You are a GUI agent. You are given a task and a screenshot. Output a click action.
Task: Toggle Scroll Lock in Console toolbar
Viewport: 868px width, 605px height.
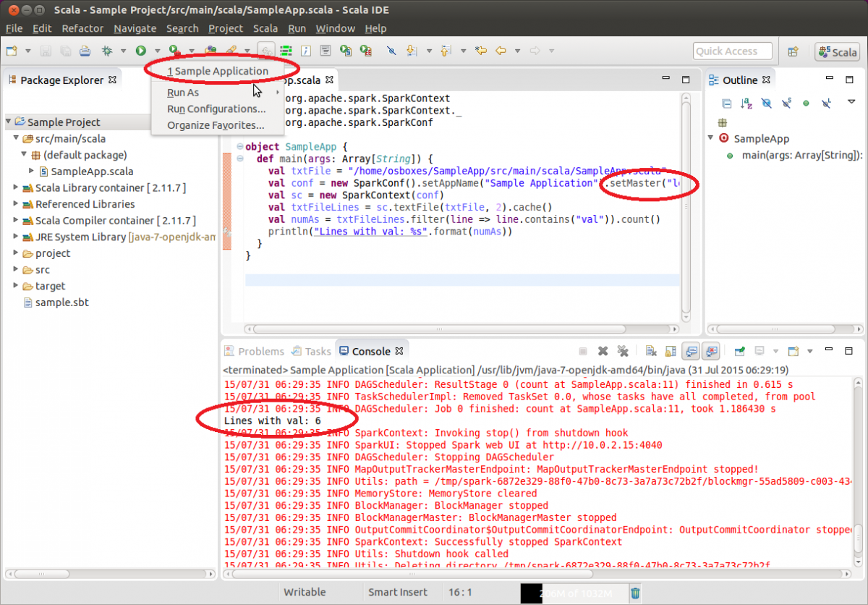tap(670, 351)
